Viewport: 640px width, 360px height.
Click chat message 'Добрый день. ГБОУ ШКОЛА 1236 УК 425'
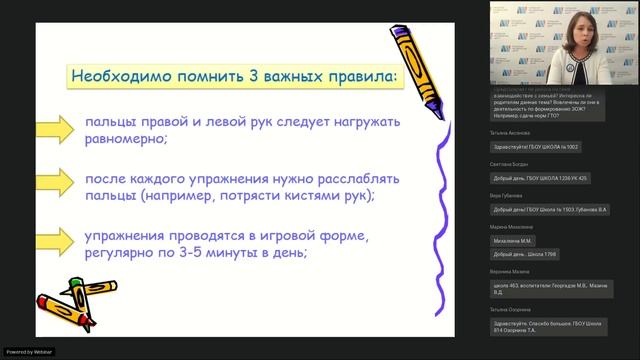[x=540, y=178]
